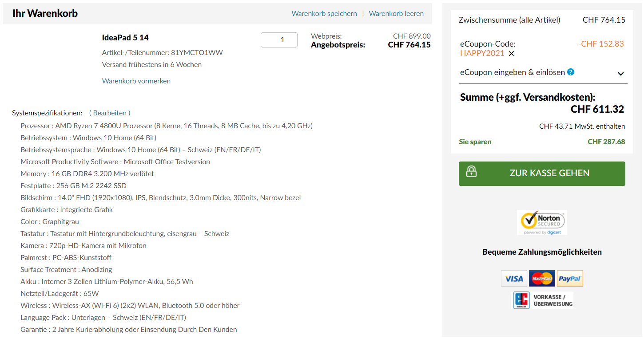
Task: Click Warenkorb vormerken link
Action: coord(136,81)
